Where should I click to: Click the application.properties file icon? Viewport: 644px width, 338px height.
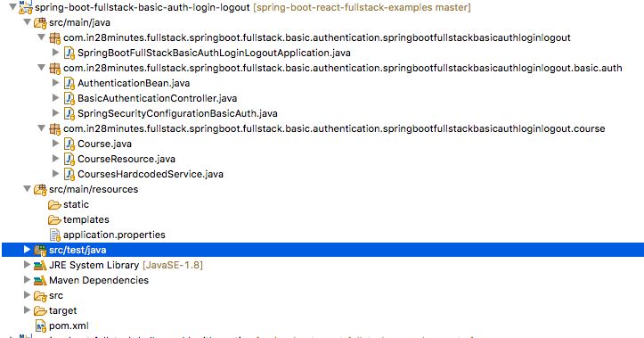[54, 235]
